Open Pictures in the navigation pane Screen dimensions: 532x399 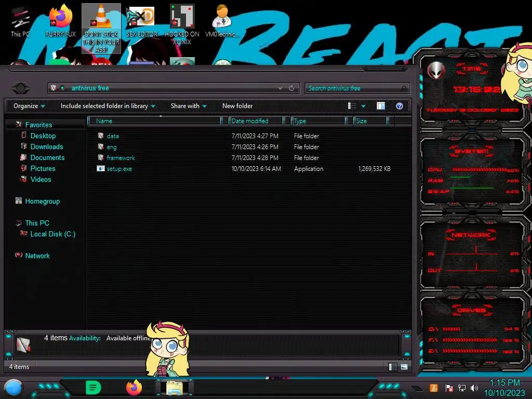[43, 168]
